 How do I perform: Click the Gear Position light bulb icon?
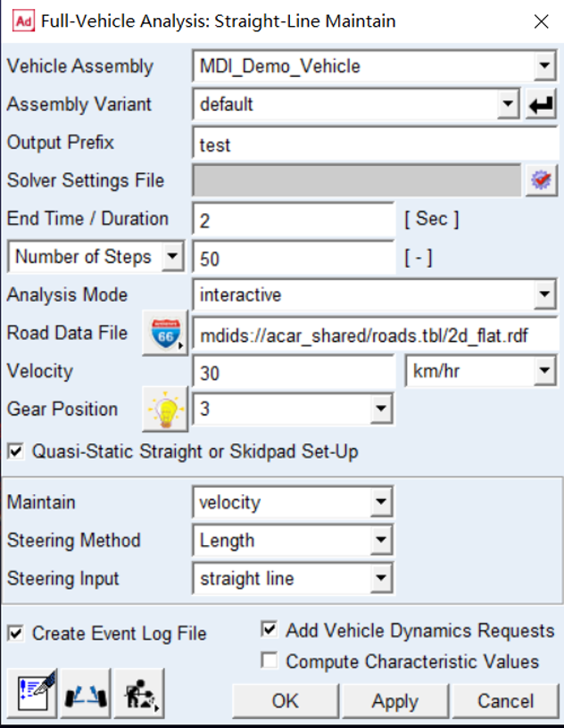tap(164, 409)
